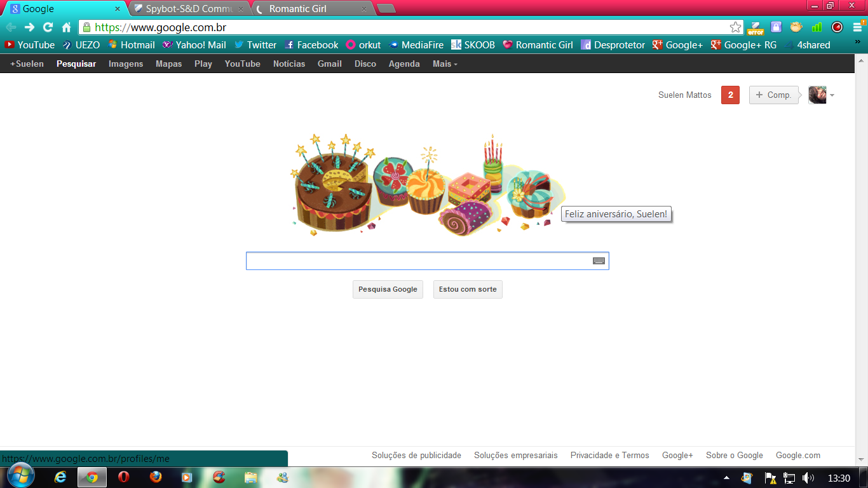Viewport: 868px width, 488px height.
Task: Open Privacidade e Termos footer link
Action: 609,455
